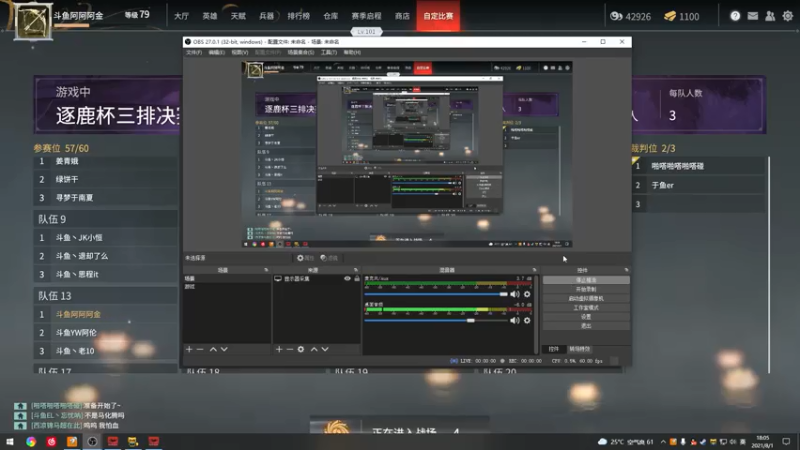Image resolution: width=800 pixels, height=450 pixels.
Task: Open game 天赋 talents tab
Action: pos(238,16)
